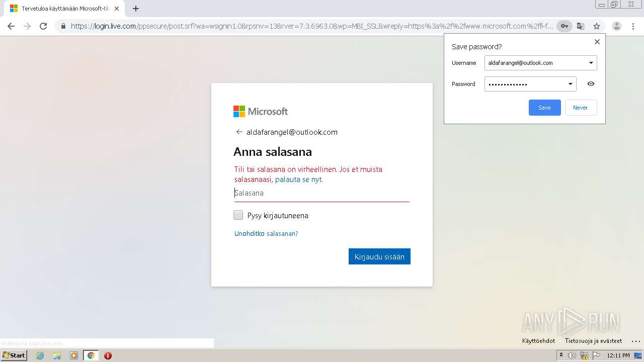Click the palauta se nyt link
Viewport: 644px width, 362px height.
298,179
